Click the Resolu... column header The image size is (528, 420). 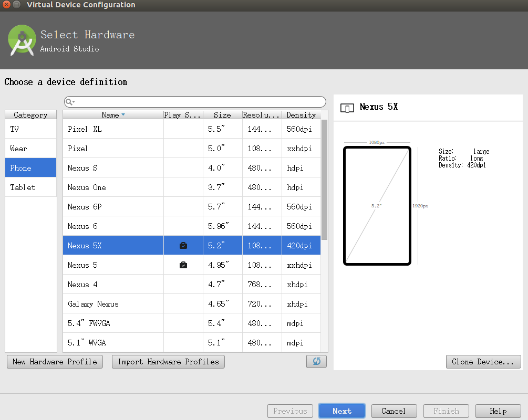[x=262, y=115]
